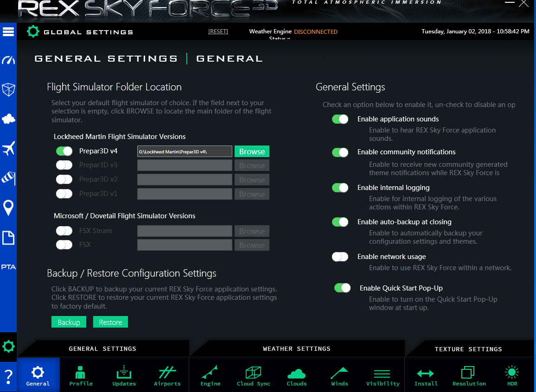Click the Global Settings gear icon
Image resolution: width=536 pixels, height=392 pixels.
click(33, 32)
